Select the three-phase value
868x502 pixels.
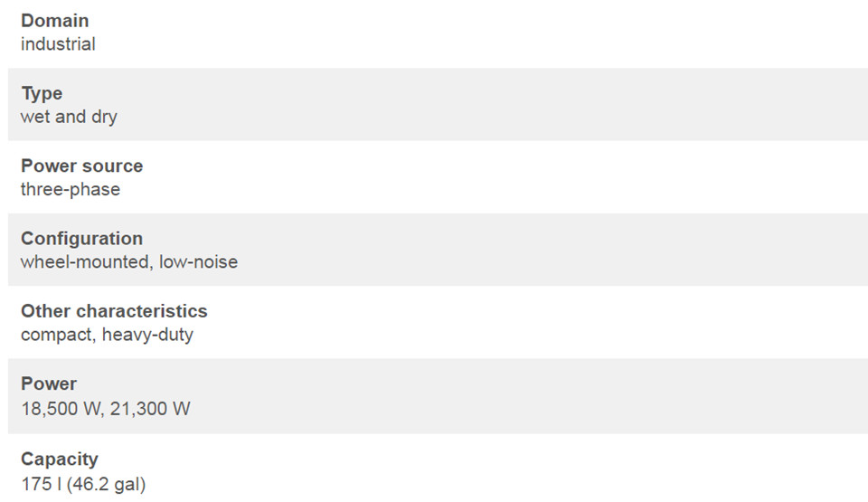(x=71, y=190)
